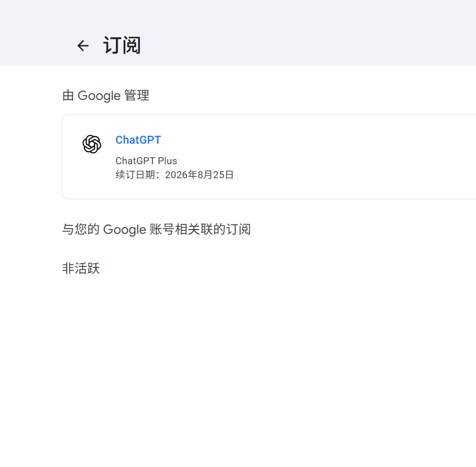Click the ChatGPT logo icon
This screenshot has width=476, height=467.
pyautogui.click(x=92, y=144)
